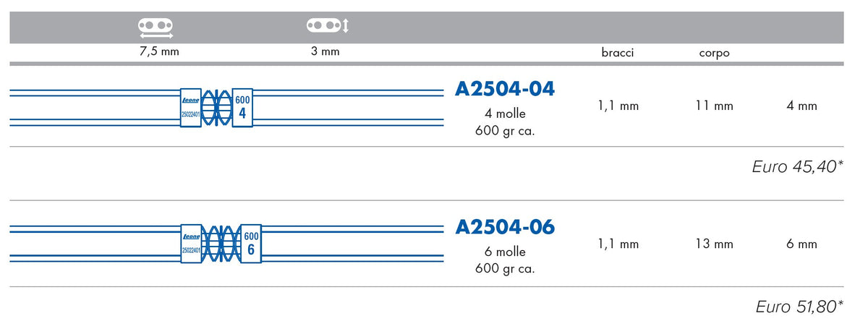Select the "6 molle" description text
This screenshot has width=868, height=321.
pyautogui.click(x=505, y=252)
